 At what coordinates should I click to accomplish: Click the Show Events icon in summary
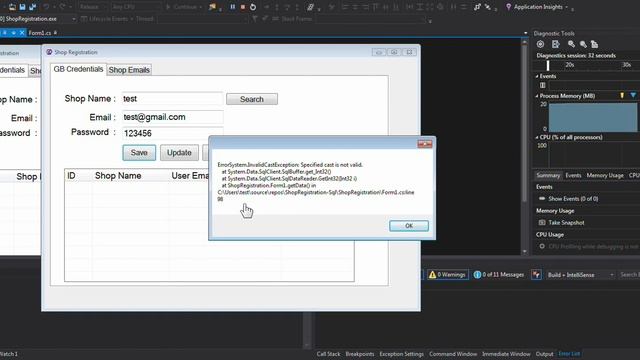[542, 198]
